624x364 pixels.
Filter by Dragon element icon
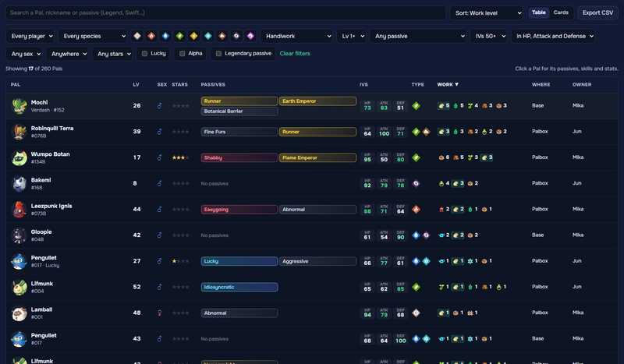coord(250,36)
